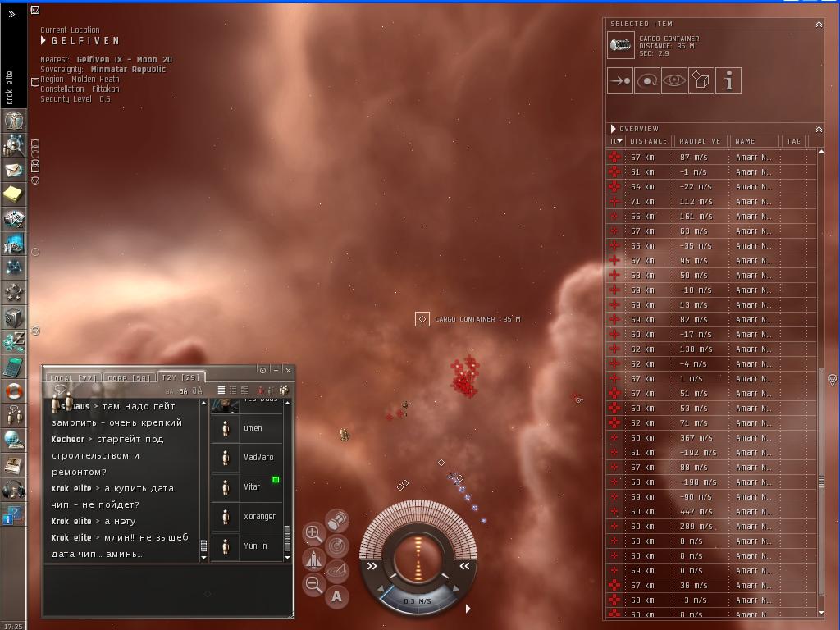Image resolution: width=840 pixels, height=630 pixels.
Task: Sort overview by Distance column header
Action: (648, 141)
